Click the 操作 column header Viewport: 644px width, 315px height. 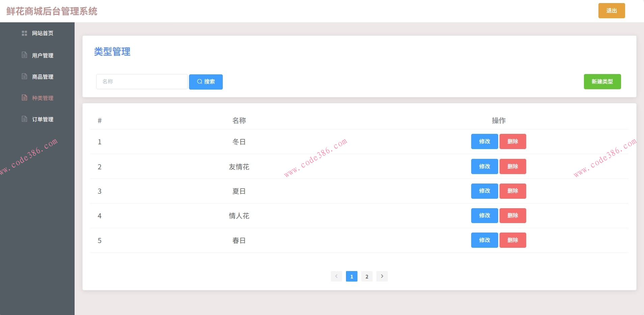[499, 121]
